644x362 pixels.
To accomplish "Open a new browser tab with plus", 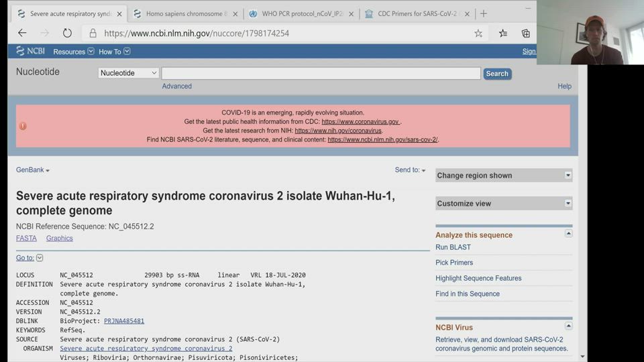I will coord(483,13).
